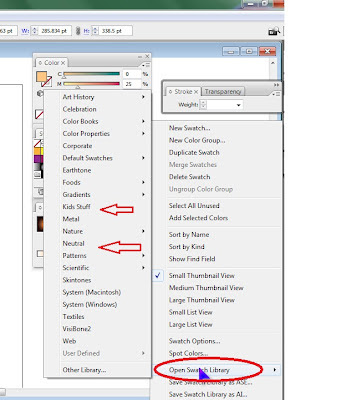The image size is (362, 400).
Task: Select the Color panel tab
Action: pos(51,63)
